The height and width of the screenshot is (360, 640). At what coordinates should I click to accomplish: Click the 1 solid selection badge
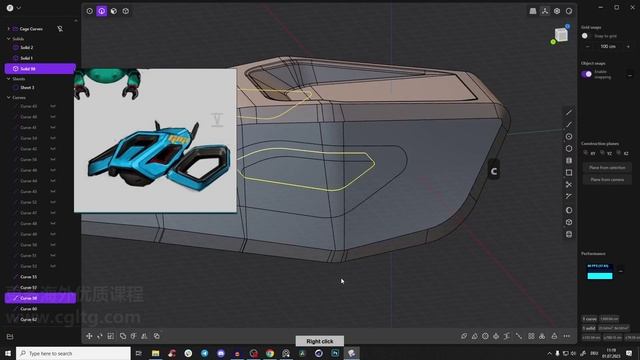589,328
